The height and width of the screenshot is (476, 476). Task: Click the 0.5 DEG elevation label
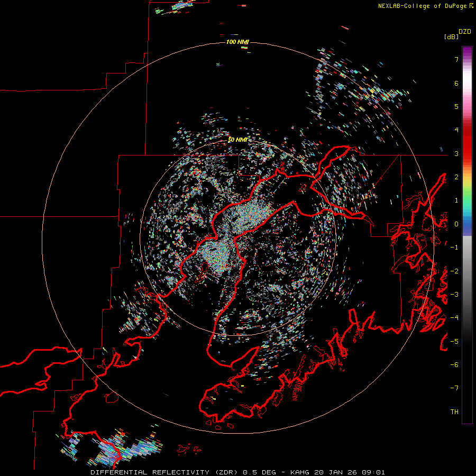tap(259, 472)
